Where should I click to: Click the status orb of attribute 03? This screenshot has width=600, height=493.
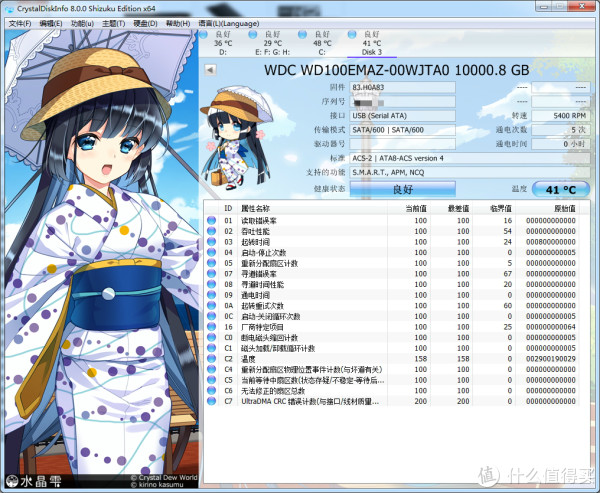pyautogui.click(x=211, y=242)
